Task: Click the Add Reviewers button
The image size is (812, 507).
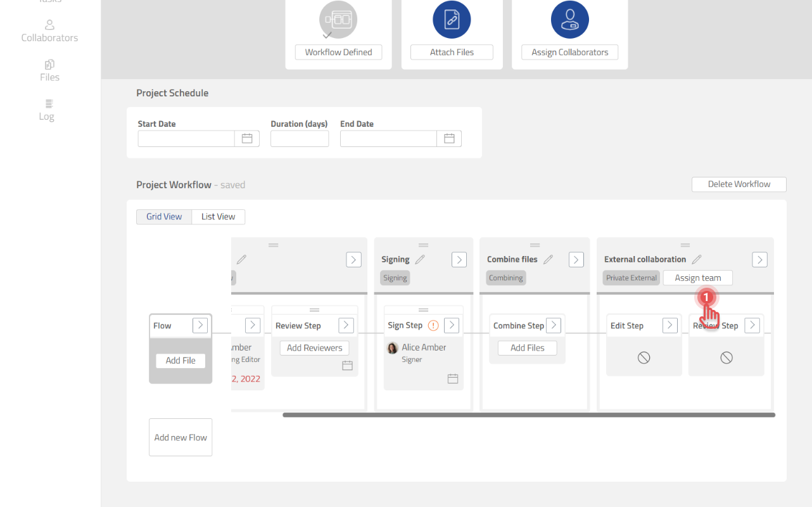Action: 314,348
